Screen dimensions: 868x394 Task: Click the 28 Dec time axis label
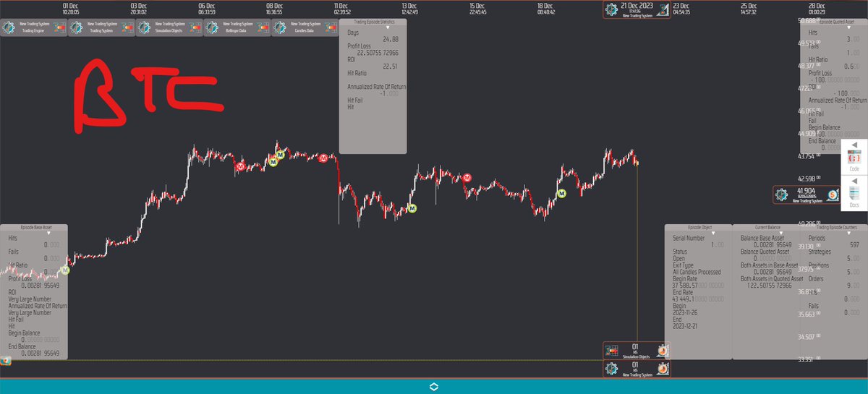click(x=817, y=5)
